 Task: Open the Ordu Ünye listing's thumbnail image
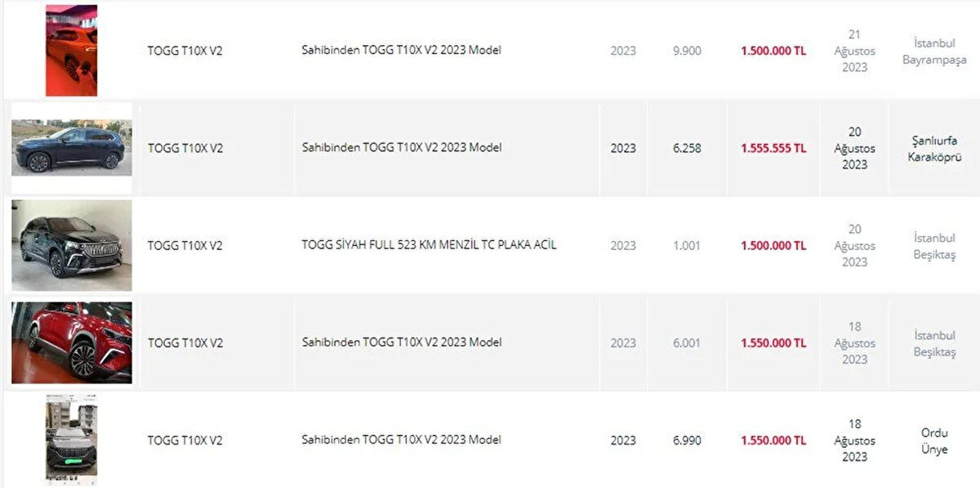coord(71,440)
